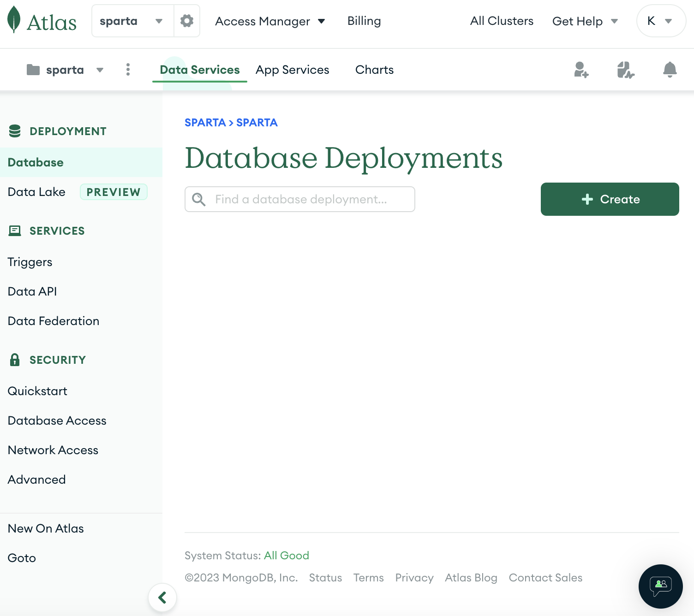Open the alerts bell icon
The height and width of the screenshot is (616, 694).
670,70
